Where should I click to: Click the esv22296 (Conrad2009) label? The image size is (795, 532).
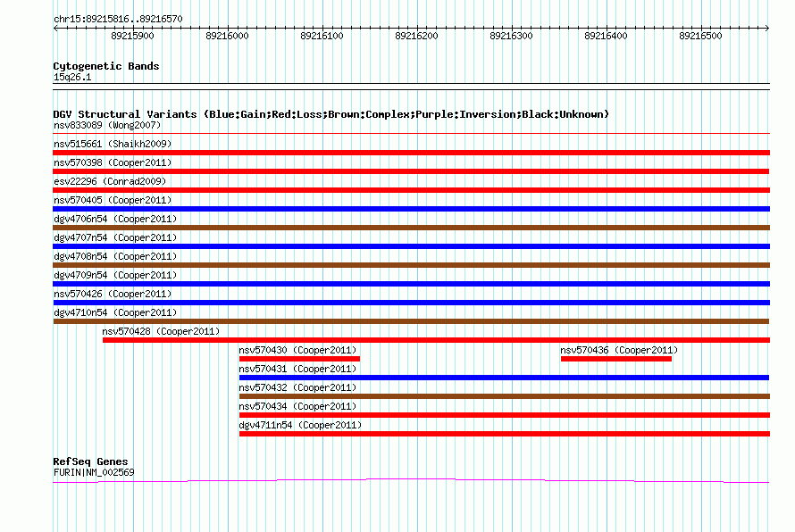[110, 181]
